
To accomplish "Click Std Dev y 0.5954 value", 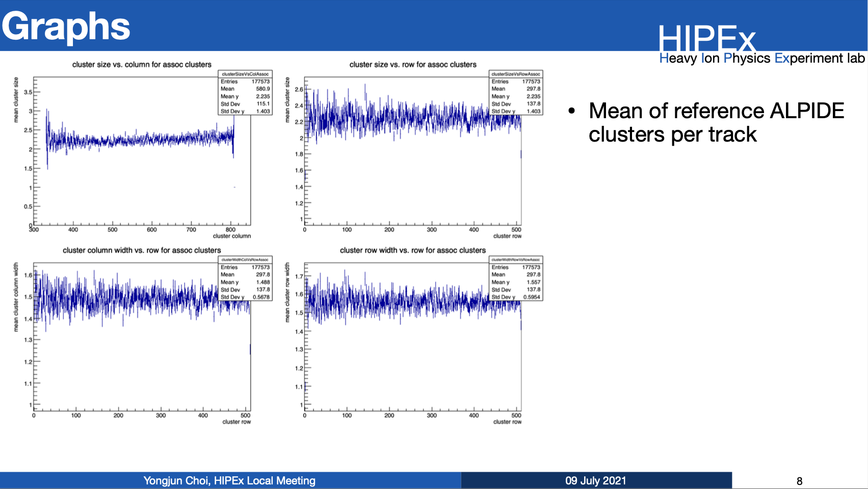I will click(532, 297).
